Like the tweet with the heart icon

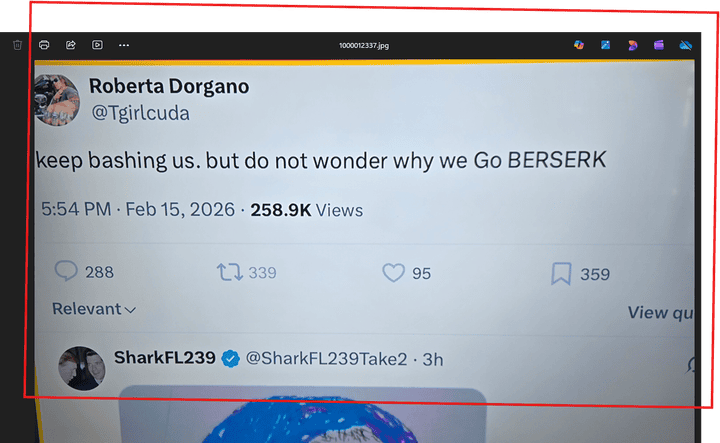point(394,273)
